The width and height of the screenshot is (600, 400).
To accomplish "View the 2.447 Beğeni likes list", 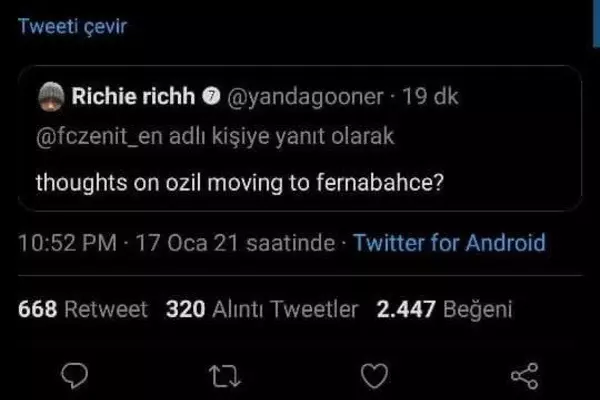I will [x=444, y=310].
